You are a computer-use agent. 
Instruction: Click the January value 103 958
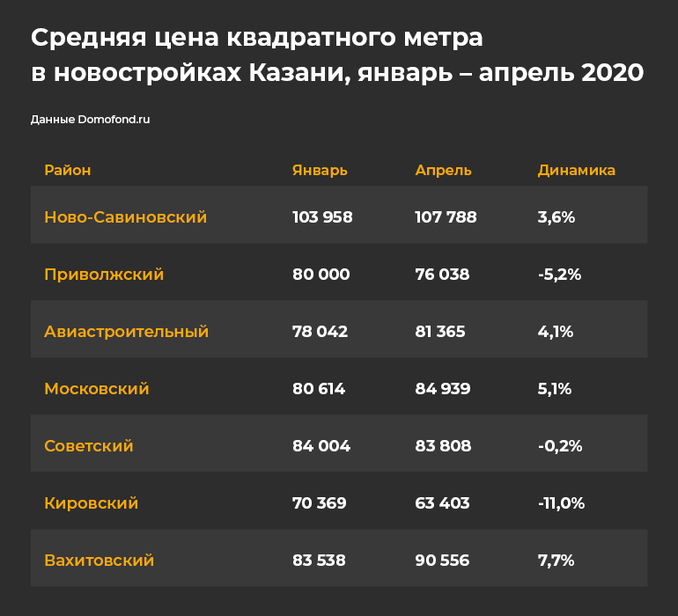pyautogui.click(x=322, y=217)
